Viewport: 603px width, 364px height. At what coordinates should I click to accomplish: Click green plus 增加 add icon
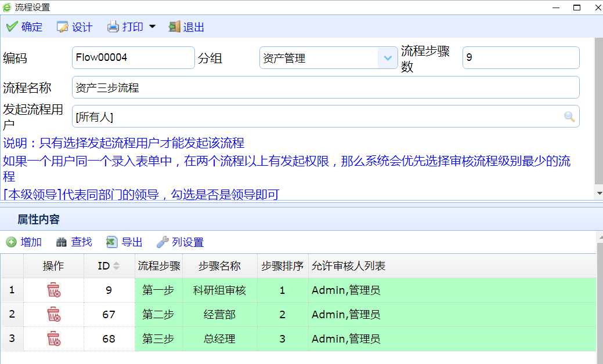pyautogui.click(x=11, y=242)
